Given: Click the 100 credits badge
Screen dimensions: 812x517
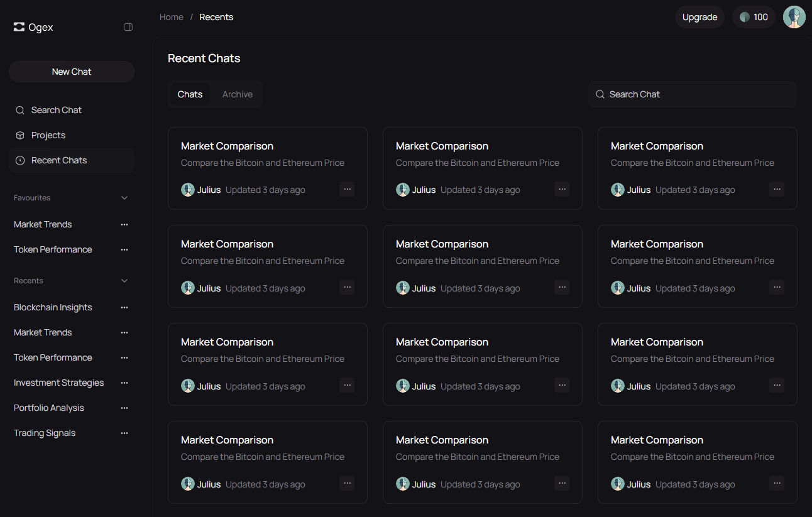Looking at the screenshot, I should [x=754, y=17].
